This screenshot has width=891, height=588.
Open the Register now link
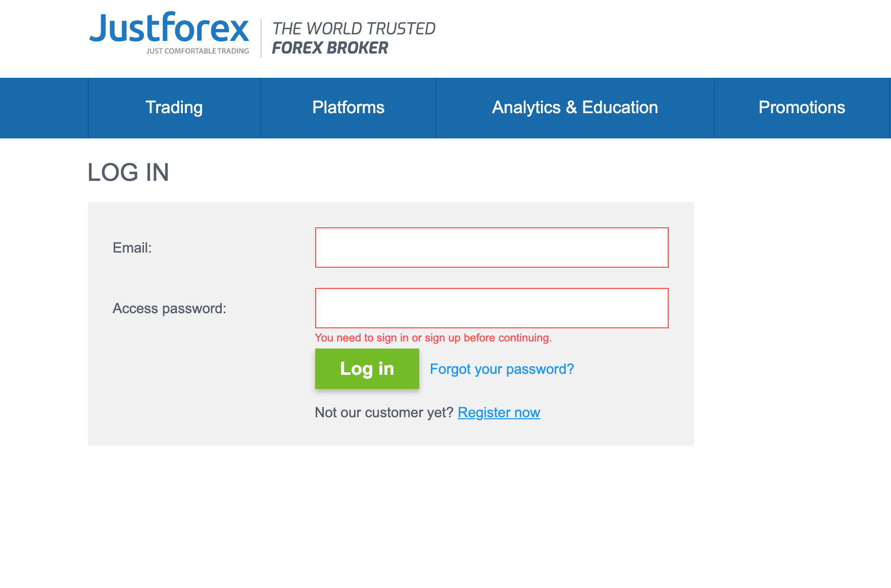(498, 412)
